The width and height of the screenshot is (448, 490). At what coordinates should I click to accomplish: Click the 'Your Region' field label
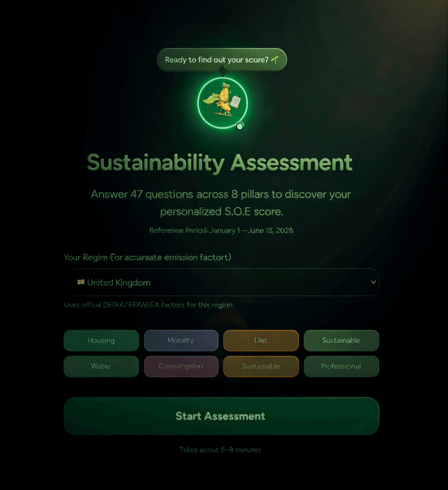click(147, 257)
